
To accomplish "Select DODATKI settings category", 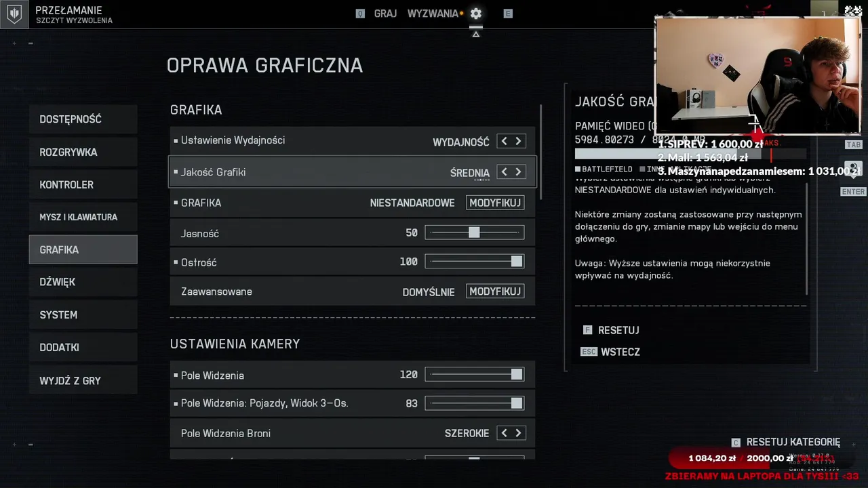I will point(83,347).
